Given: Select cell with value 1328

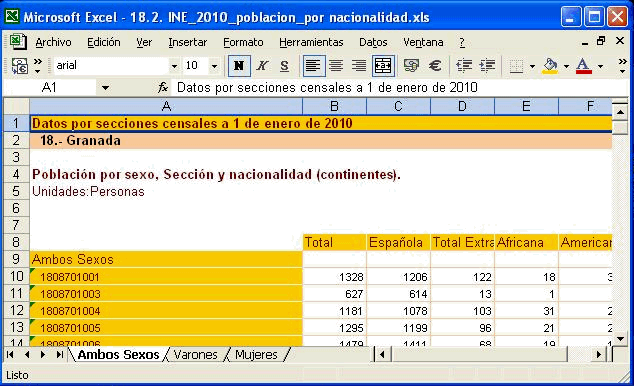Looking at the screenshot, I should click(x=334, y=276).
